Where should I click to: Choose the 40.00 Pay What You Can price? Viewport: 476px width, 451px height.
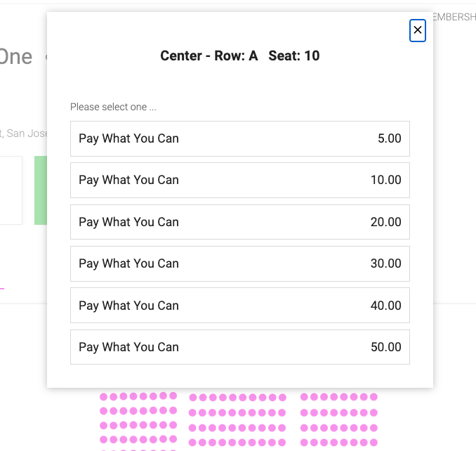pos(240,305)
